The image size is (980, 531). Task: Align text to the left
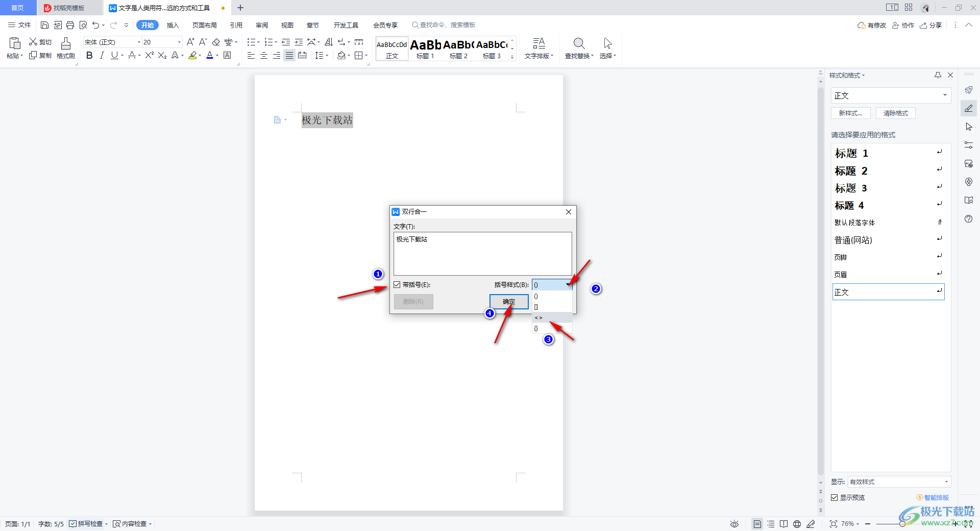(251, 55)
